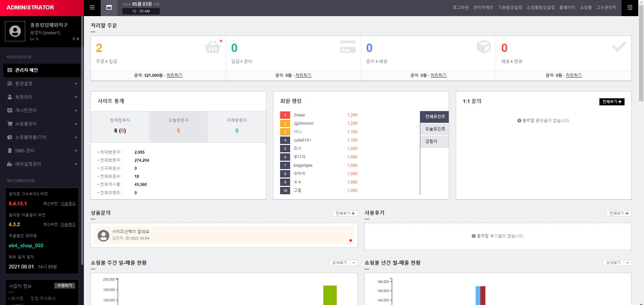Click the hamburger menu icon in top bar
644x305 pixels.
(92, 8)
